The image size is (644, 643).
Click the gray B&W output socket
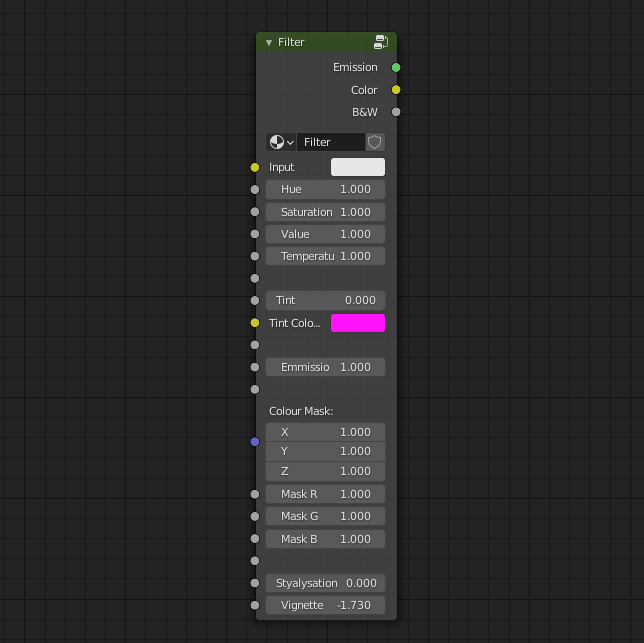click(396, 112)
